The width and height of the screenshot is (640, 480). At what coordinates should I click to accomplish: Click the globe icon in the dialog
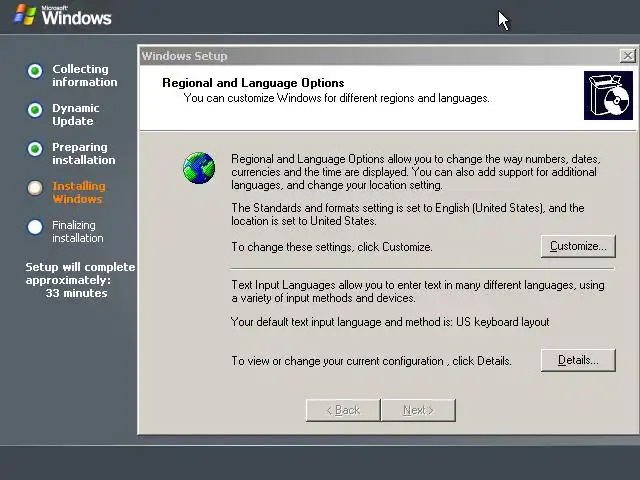(x=199, y=168)
